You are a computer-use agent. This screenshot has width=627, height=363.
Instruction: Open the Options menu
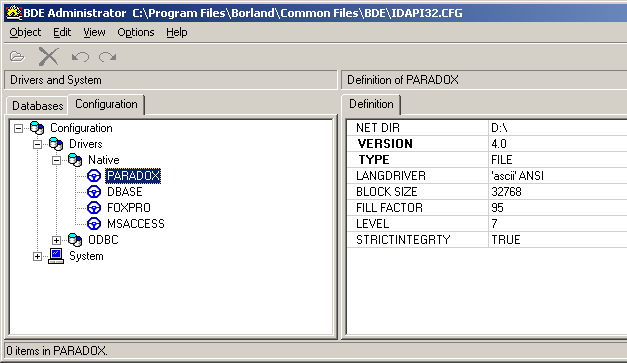click(x=136, y=32)
